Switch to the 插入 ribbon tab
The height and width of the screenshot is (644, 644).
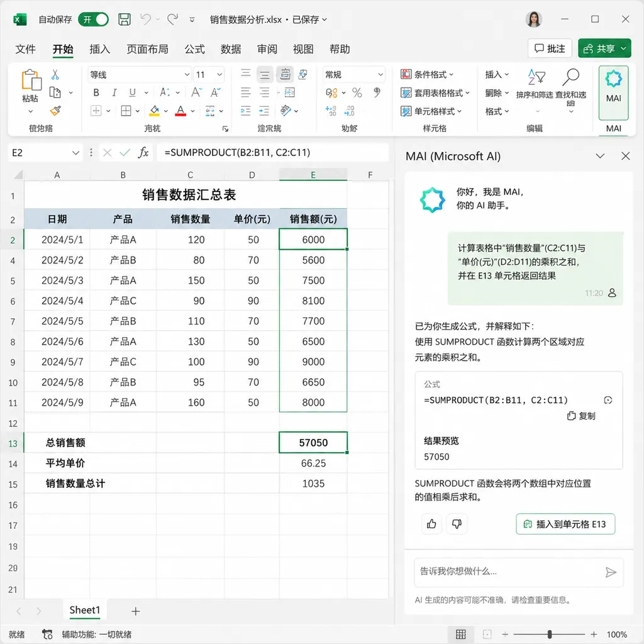pos(100,49)
